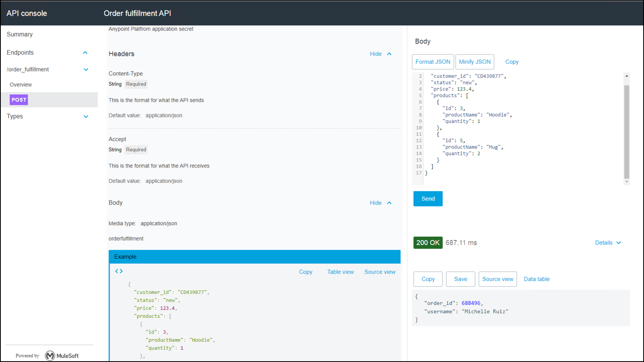Click the Order fulfillment API title
644x362 pixels.
coord(137,13)
